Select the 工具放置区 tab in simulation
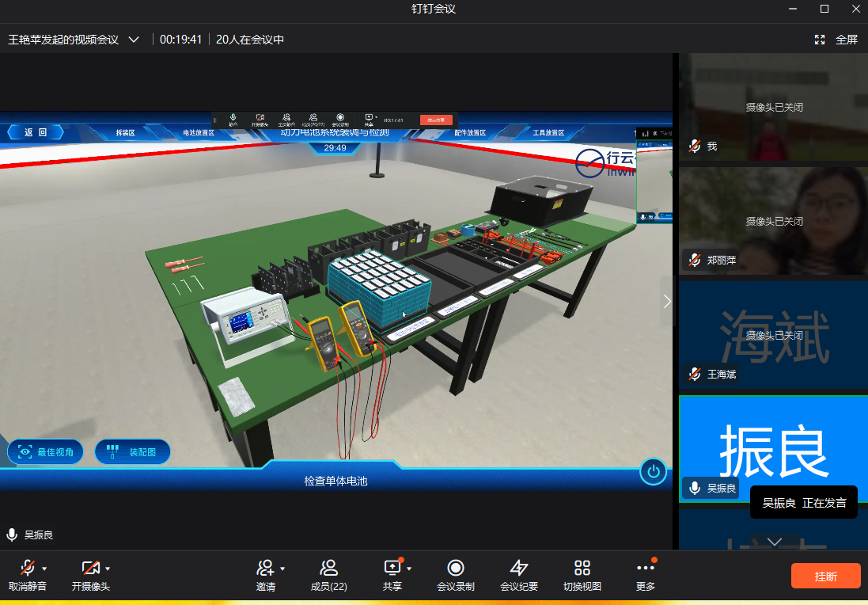 click(x=548, y=133)
